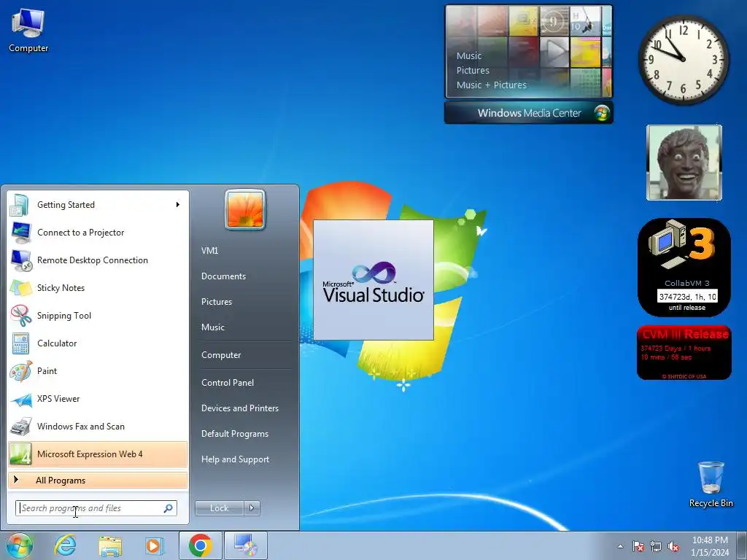Viewport: 747px width, 560px height.
Task: Click the Connect to a Projector icon
Action: (x=21, y=233)
